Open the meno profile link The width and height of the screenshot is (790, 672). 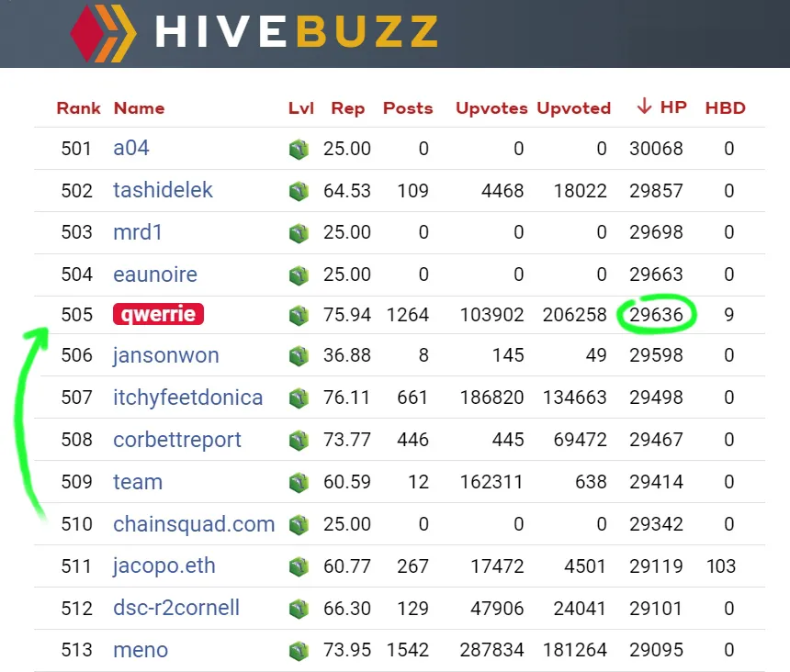coord(141,650)
